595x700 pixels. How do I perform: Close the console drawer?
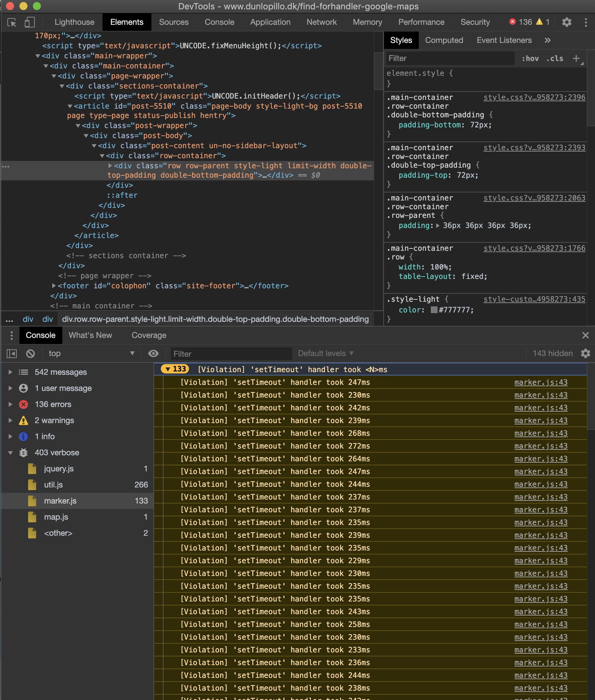coord(585,335)
